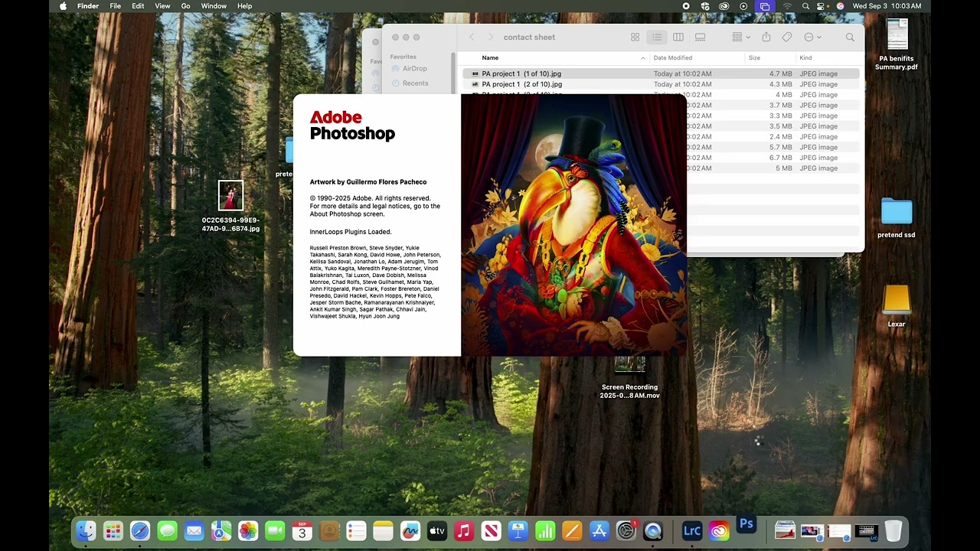Open the Help menu
Viewport: 980px width, 551px height.
(x=245, y=6)
